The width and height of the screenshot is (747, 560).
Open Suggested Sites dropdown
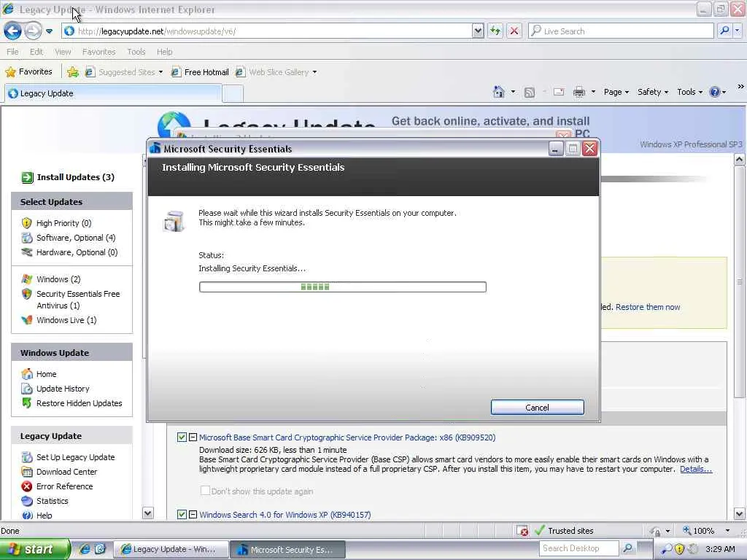click(x=124, y=72)
